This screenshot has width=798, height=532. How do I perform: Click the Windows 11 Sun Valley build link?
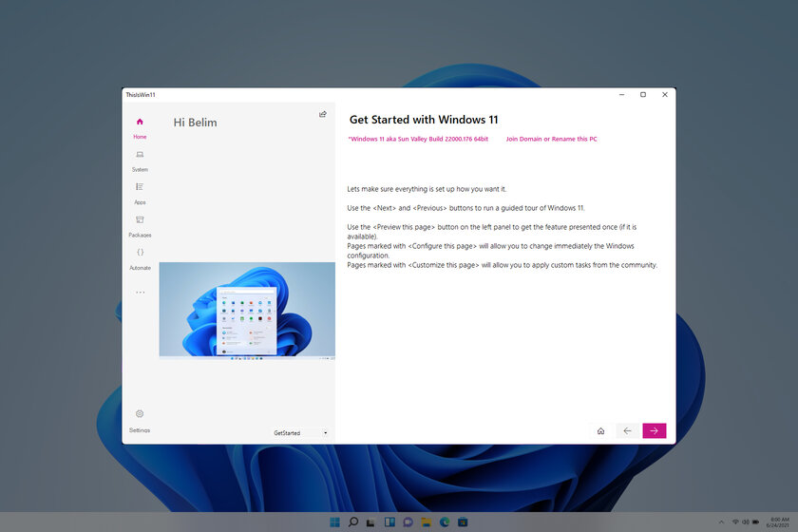tap(419, 139)
